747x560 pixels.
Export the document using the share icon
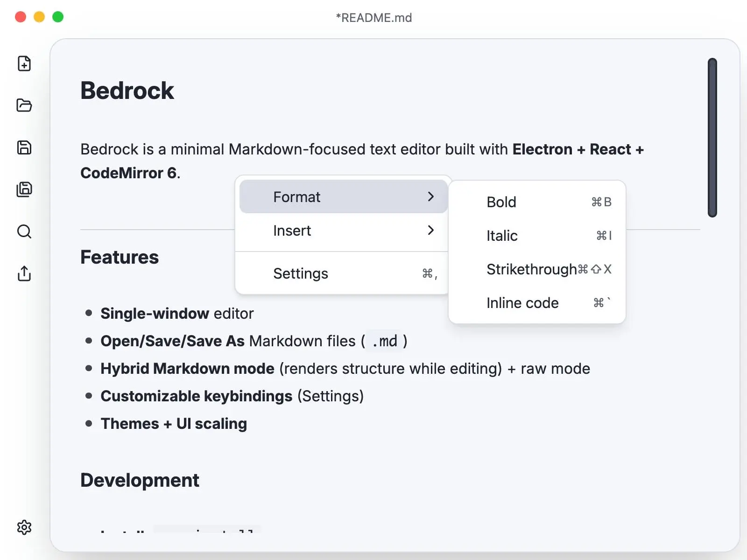tap(24, 274)
